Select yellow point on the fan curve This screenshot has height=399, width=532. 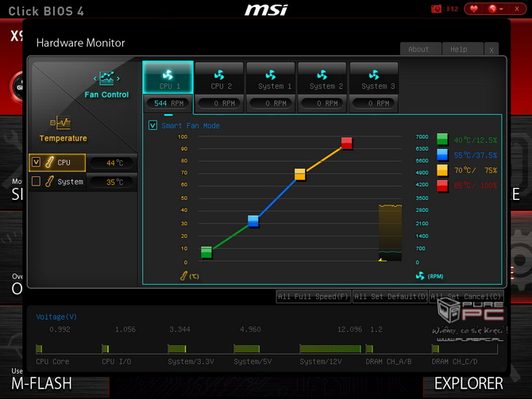[300, 175]
